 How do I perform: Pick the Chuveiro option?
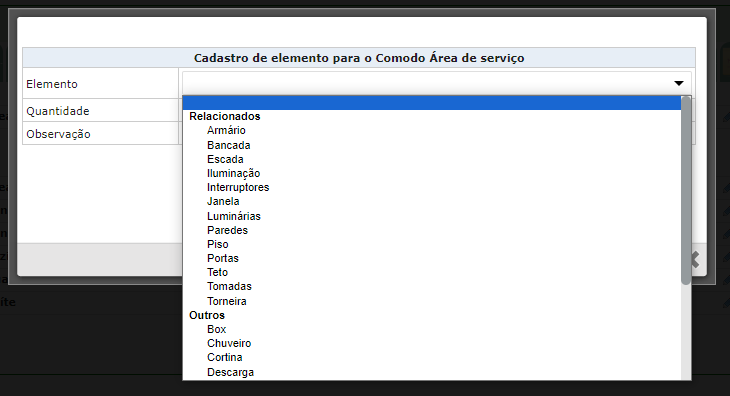pyautogui.click(x=229, y=343)
